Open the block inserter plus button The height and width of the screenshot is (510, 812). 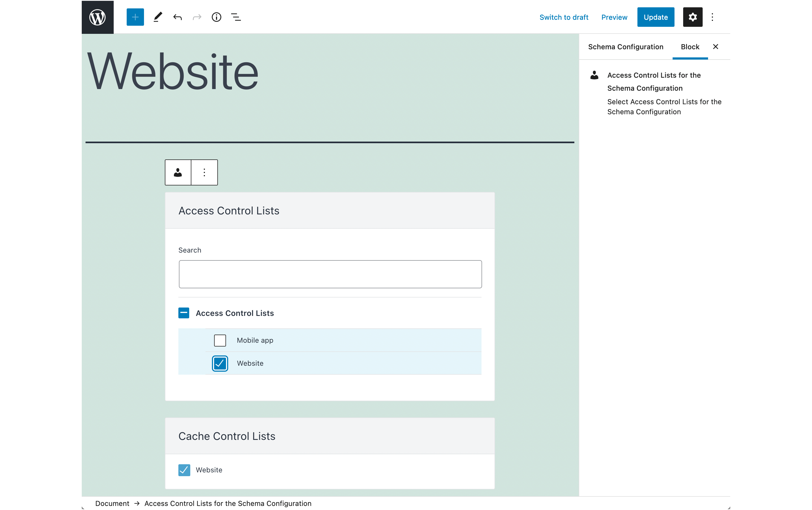[x=135, y=17]
